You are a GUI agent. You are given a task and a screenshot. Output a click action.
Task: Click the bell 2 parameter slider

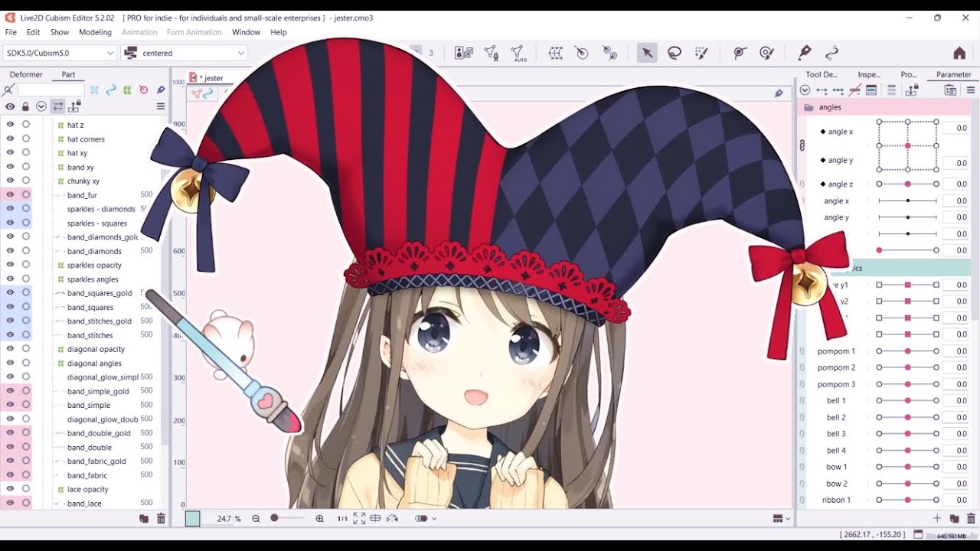click(907, 417)
